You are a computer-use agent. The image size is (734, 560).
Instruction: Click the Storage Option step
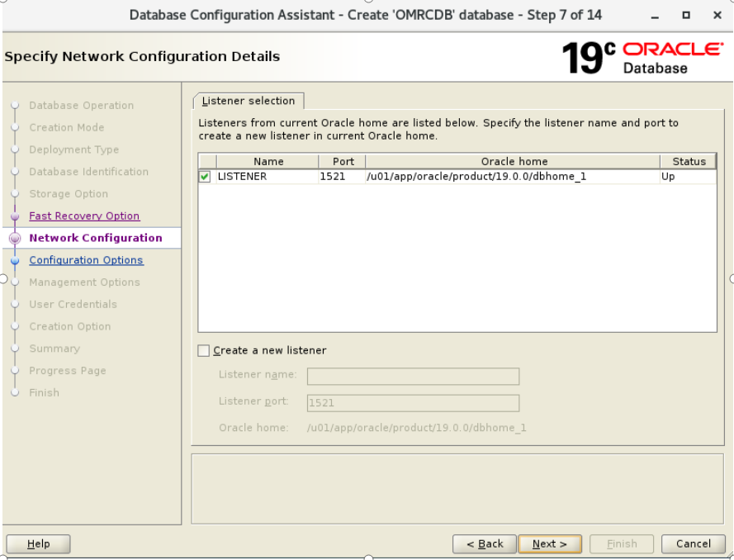[x=69, y=194]
